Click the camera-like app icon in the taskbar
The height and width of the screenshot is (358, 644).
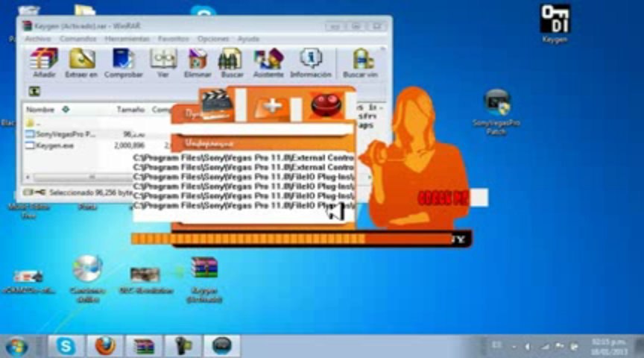[183, 346]
